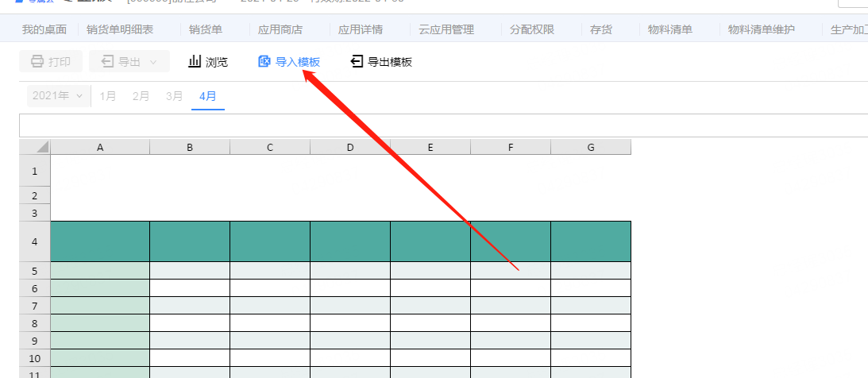The image size is (868, 378).
Task: Click cell C8 in the spreadsheet
Action: [270, 323]
